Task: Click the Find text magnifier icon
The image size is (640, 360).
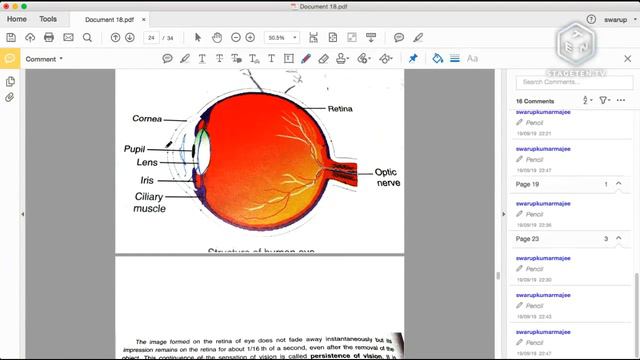Action: point(87,38)
